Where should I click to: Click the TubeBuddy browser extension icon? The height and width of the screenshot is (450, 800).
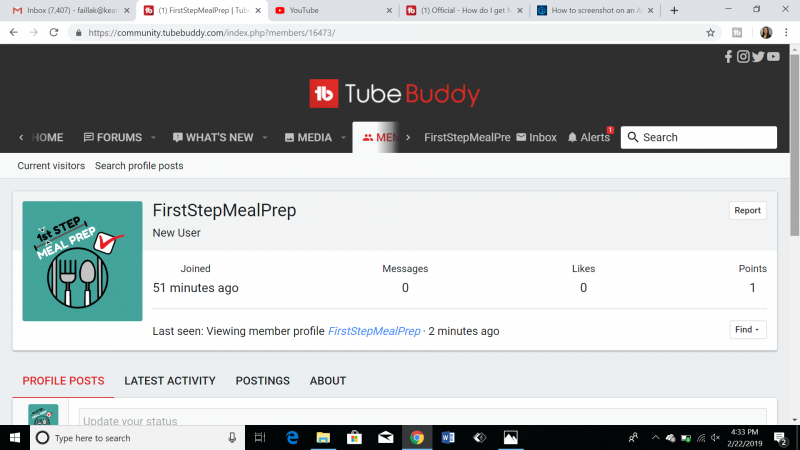737,32
